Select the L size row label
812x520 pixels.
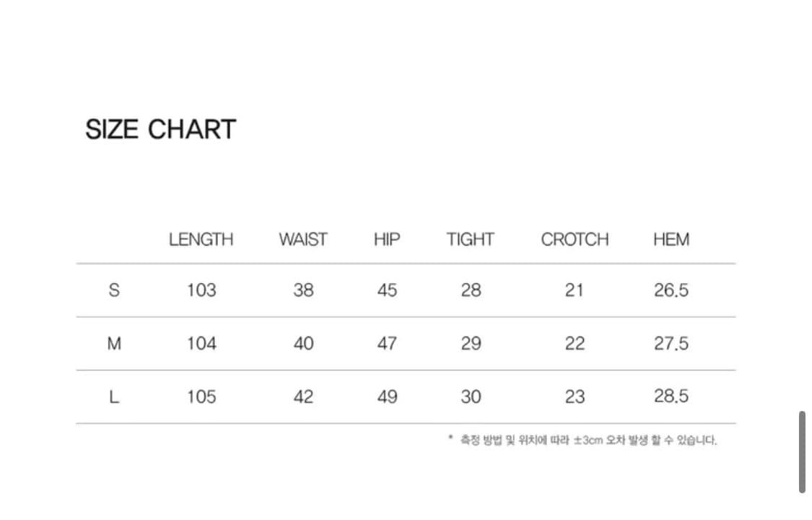coord(114,396)
